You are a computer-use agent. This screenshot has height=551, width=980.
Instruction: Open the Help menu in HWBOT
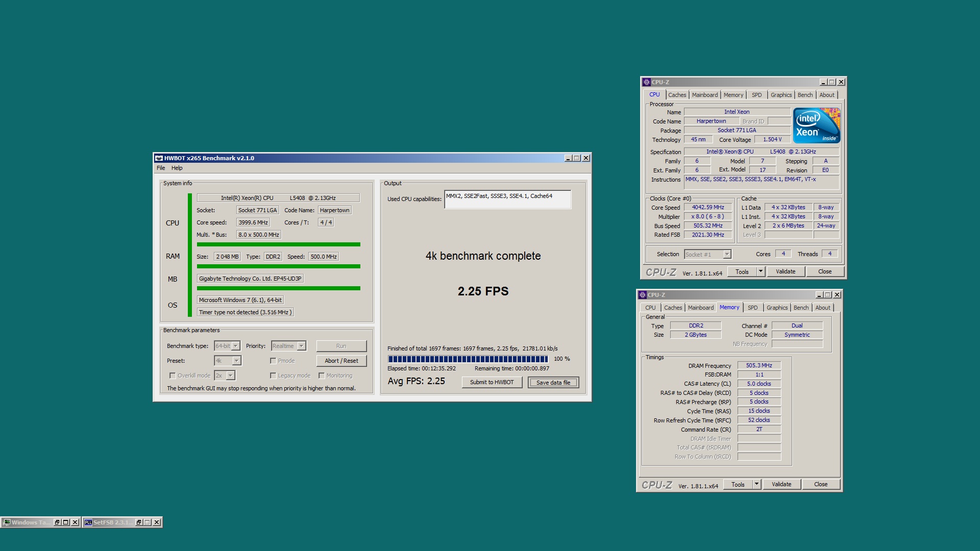(177, 168)
